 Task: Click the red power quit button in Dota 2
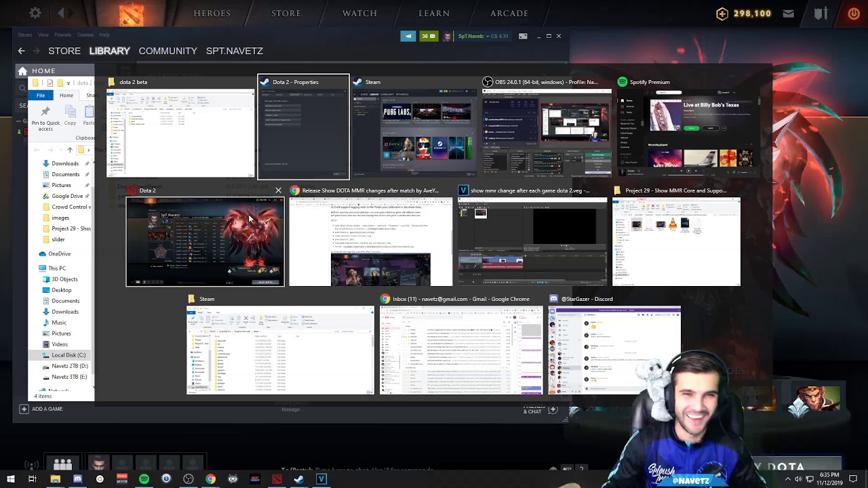click(854, 13)
